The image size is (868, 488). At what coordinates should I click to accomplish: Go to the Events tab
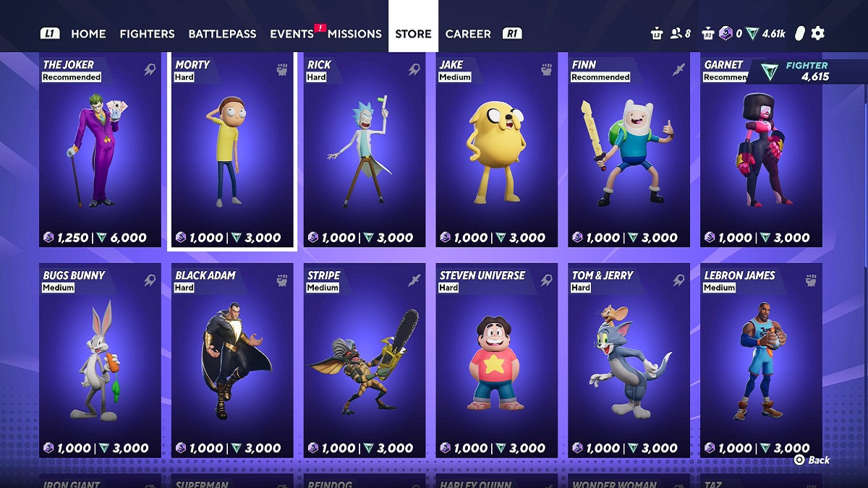[292, 33]
